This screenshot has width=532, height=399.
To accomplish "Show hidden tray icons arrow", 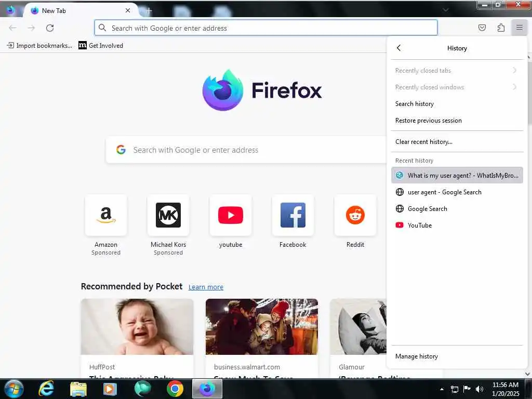I will click(442, 389).
